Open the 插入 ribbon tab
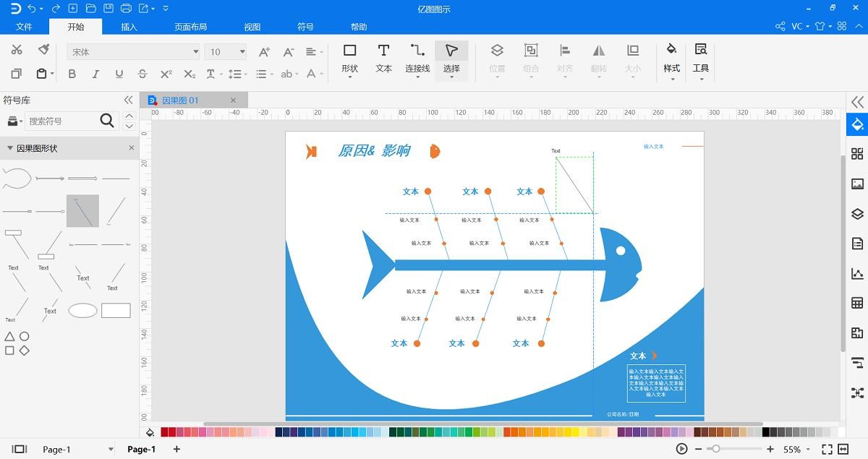The image size is (868, 459). (129, 27)
